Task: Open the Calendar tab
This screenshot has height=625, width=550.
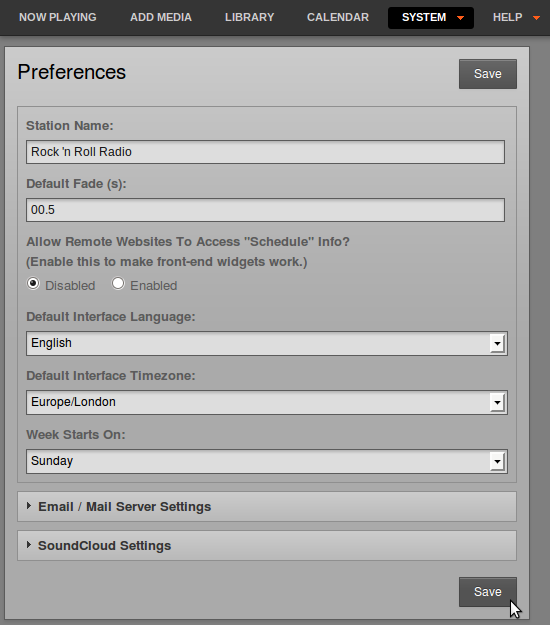Action: [338, 18]
